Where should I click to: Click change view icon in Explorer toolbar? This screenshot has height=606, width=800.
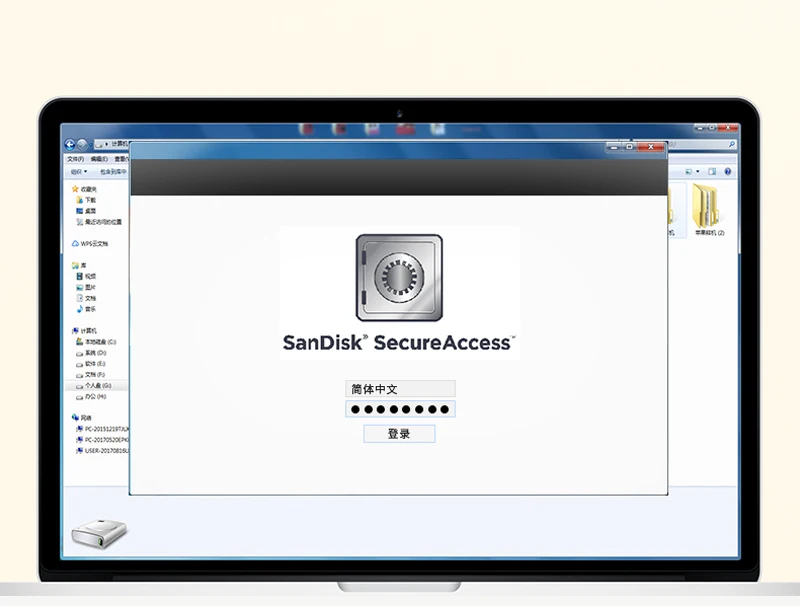tap(689, 172)
